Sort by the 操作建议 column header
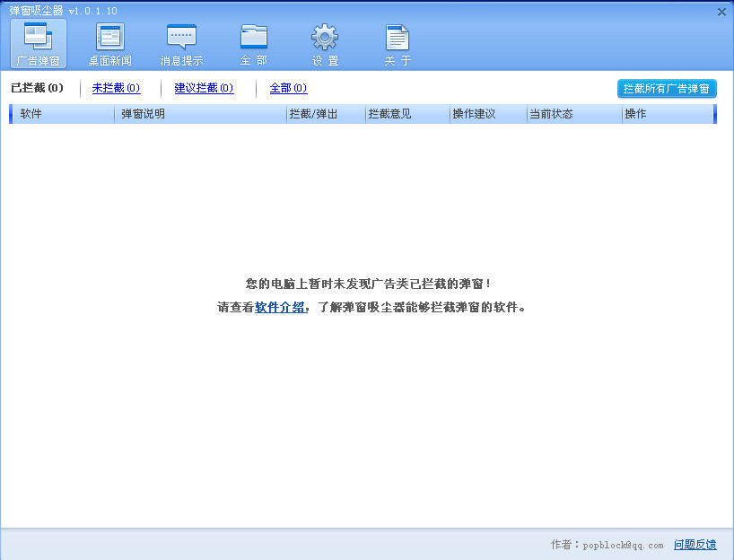Screen dimensions: 734x560 488,114
